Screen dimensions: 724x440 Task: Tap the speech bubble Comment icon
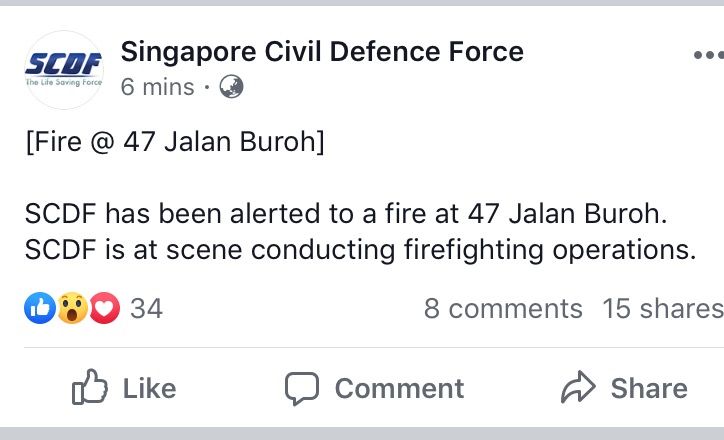click(301, 388)
